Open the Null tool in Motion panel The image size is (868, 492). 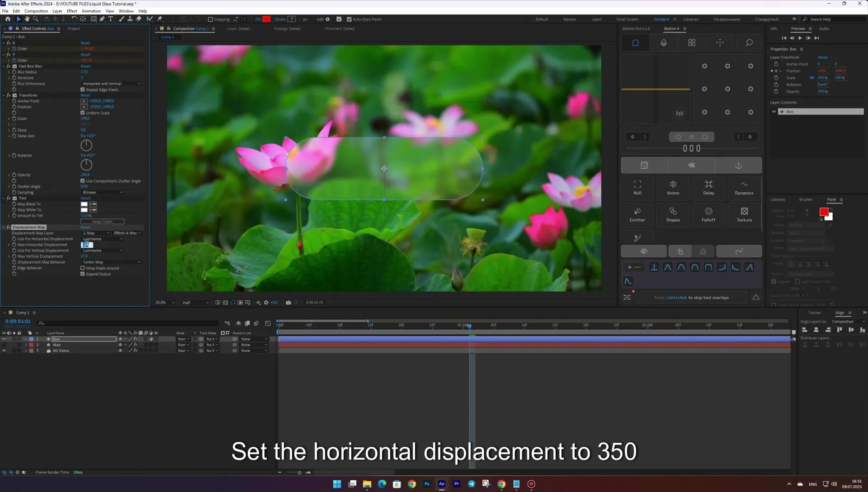pyautogui.click(x=637, y=187)
